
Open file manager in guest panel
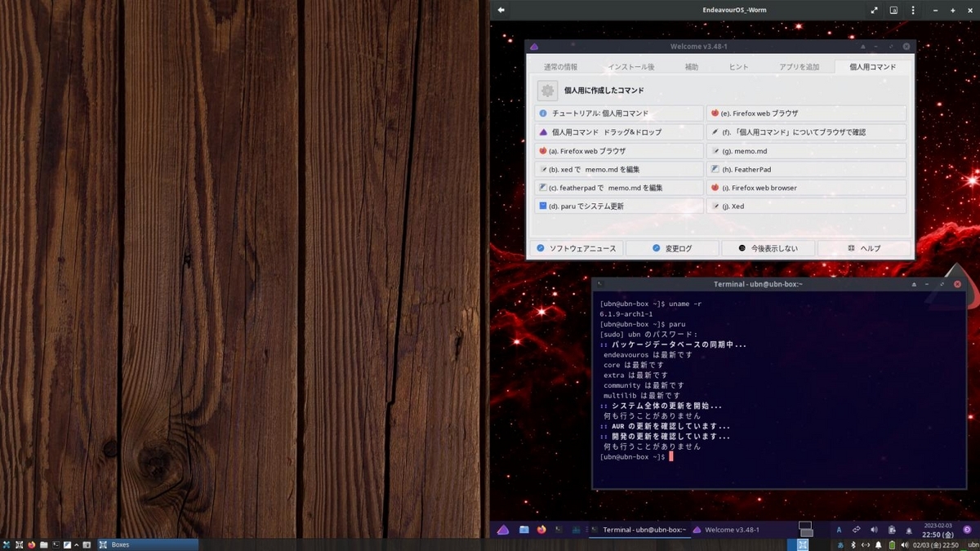(x=524, y=530)
